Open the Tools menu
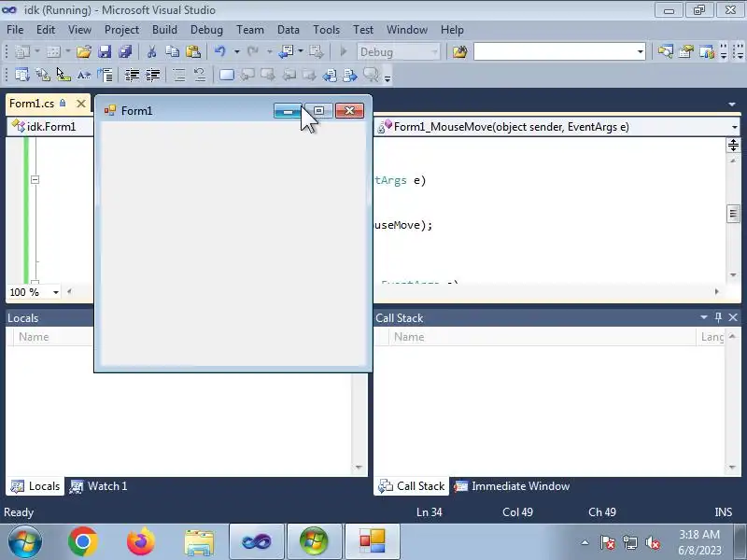Image resolution: width=747 pixels, height=560 pixels. (326, 30)
